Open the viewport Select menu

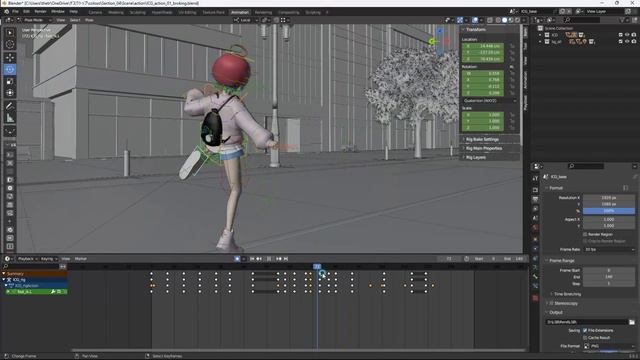(75, 20)
